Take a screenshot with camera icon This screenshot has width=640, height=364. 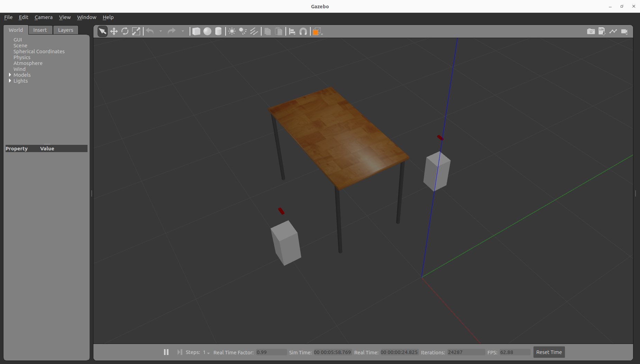coord(591,31)
